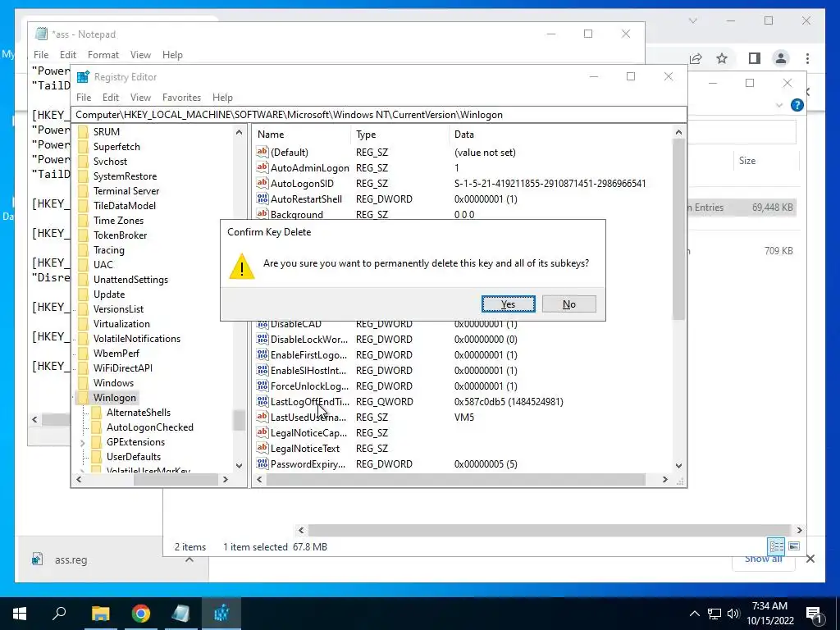The image size is (840, 630).
Task: Click the Chrome share icon
Action: pos(696,58)
